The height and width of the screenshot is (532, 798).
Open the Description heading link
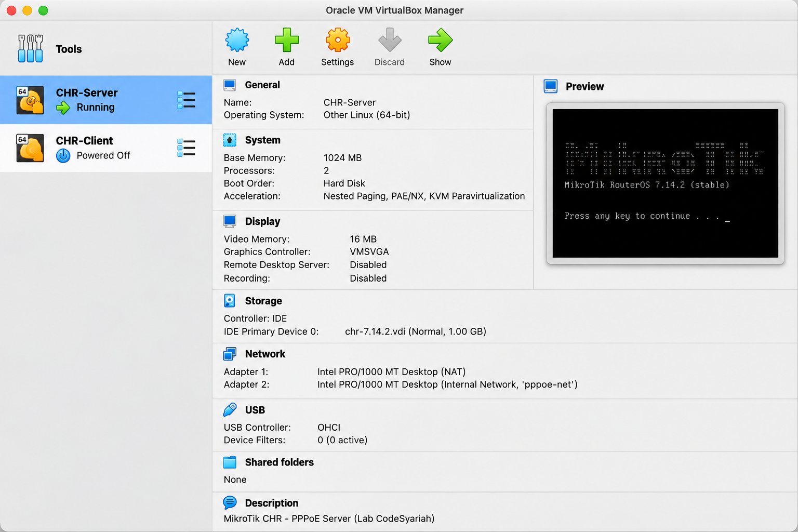coord(272,503)
